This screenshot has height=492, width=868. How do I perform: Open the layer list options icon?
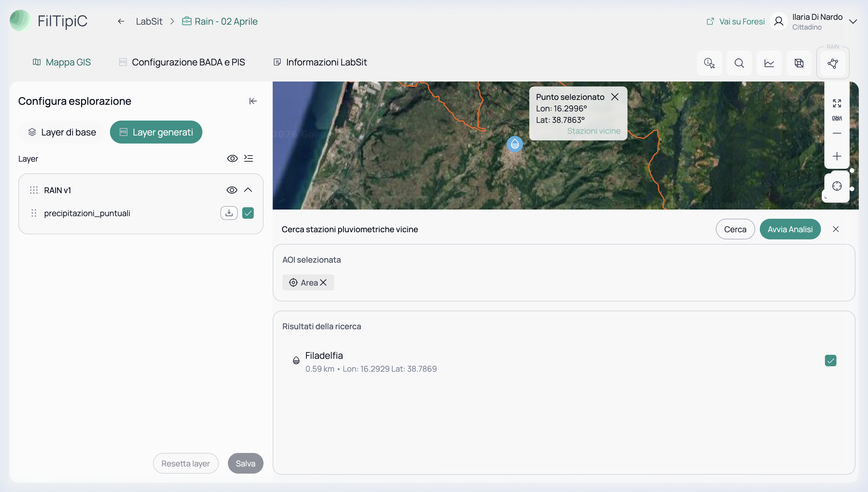[x=249, y=158]
